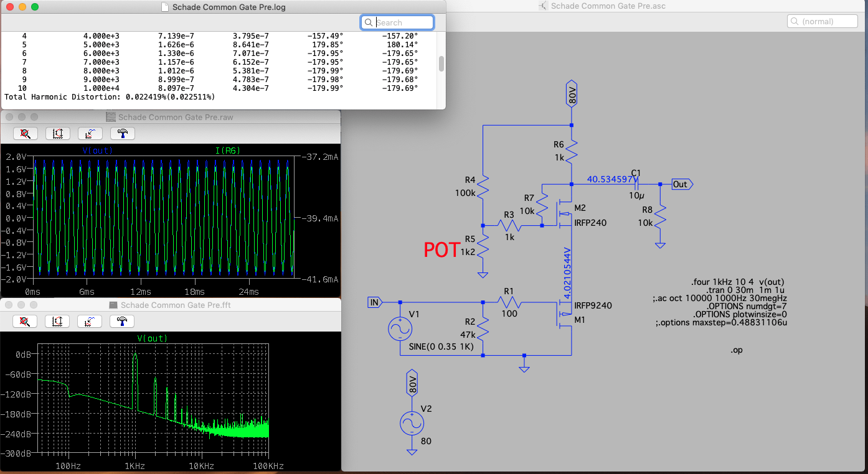The image size is (868, 474).
Task: Select the M1 IRFP9240 MOSFET symbol
Action: [x=563, y=315]
